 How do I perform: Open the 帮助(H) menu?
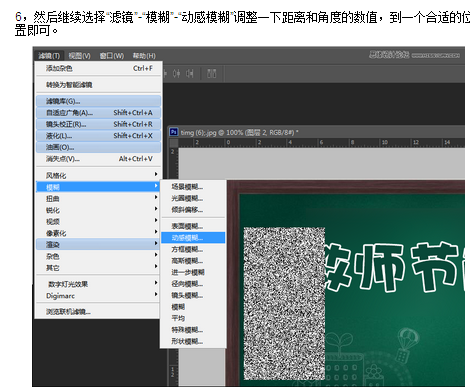click(144, 56)
